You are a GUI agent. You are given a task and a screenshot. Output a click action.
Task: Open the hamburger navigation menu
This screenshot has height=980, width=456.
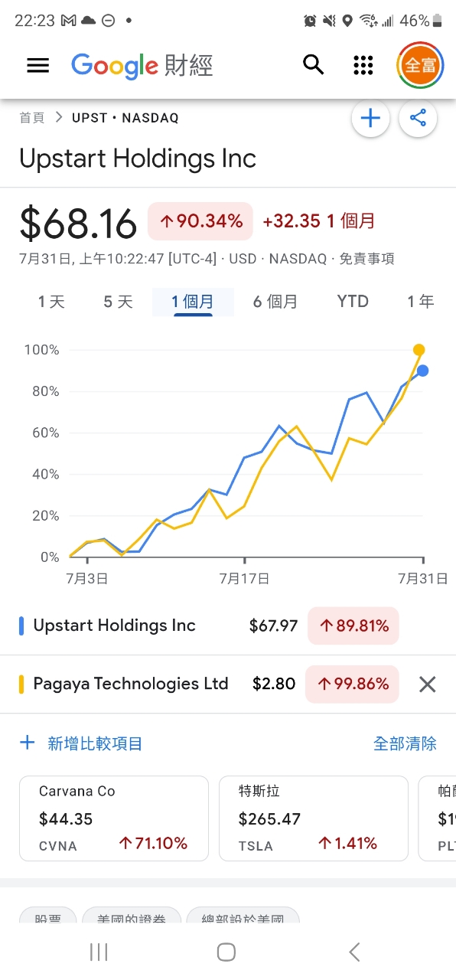click(x=37, y=65)
